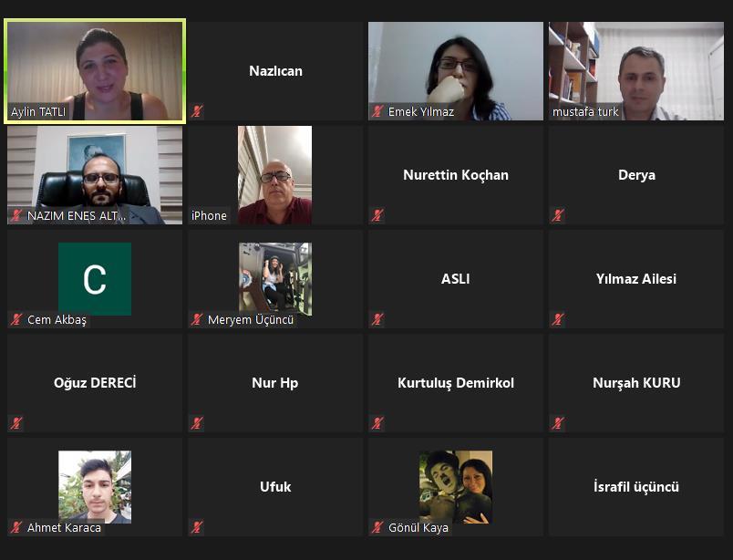
Task: Click the İsrafil üçüncü participant name
Action: (x=636, y=486)
